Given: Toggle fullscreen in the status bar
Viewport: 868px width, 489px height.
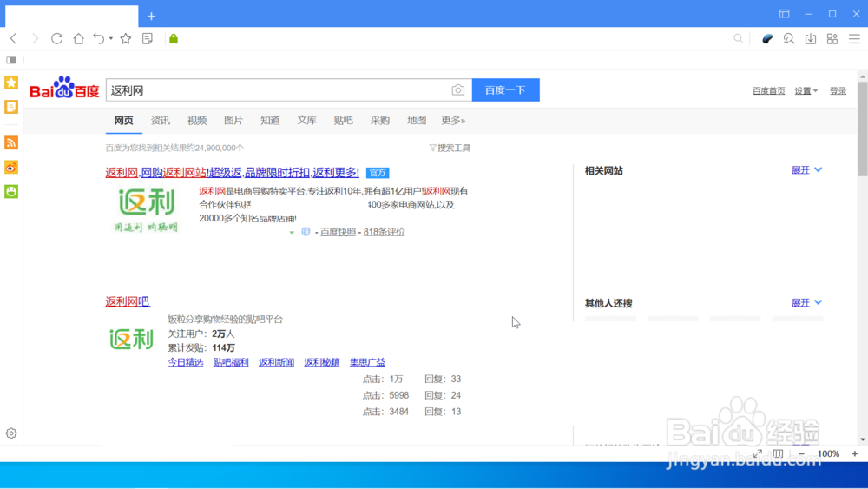Looking at the screenshot, I should pos(757,453).
